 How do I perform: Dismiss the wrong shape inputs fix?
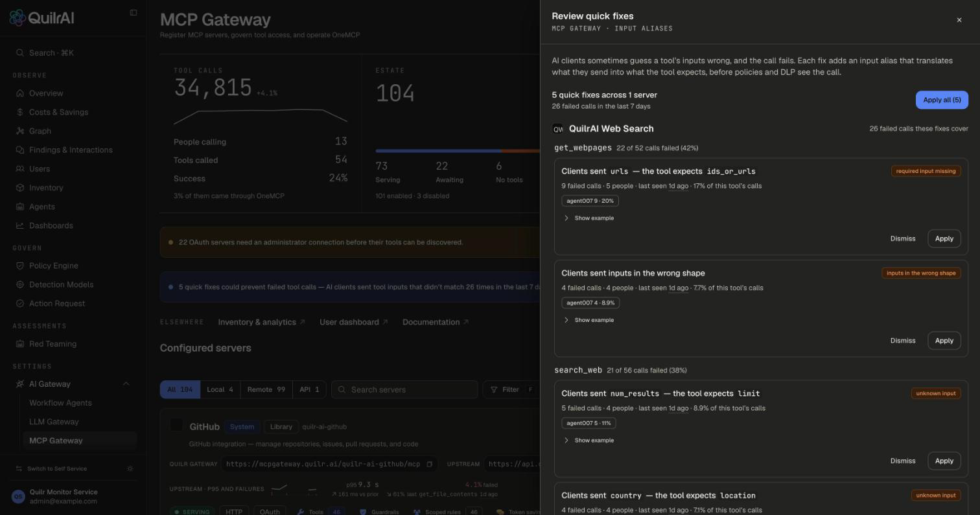[x=903, y=340]
